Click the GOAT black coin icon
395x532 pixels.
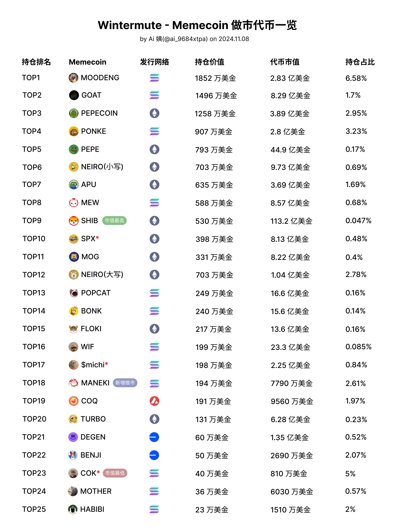pyautogui.click(x=74, y=95)
